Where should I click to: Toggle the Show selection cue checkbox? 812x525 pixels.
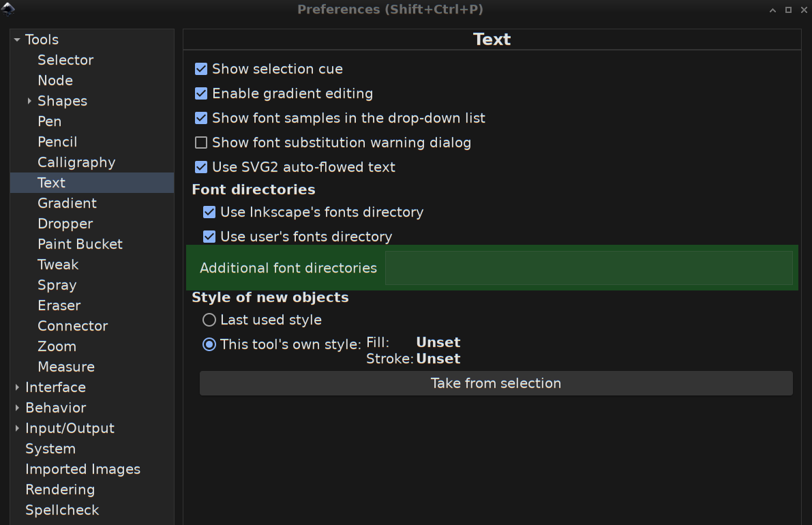201,69
